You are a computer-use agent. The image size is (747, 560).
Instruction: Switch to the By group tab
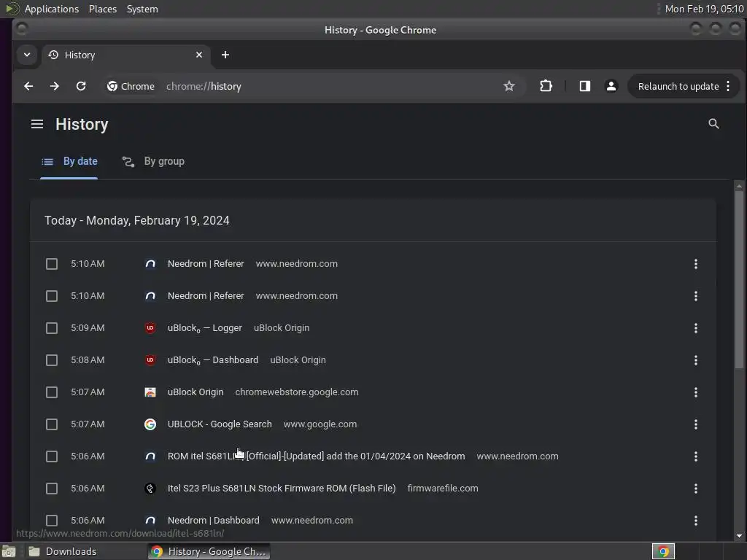tap(153, 161)
